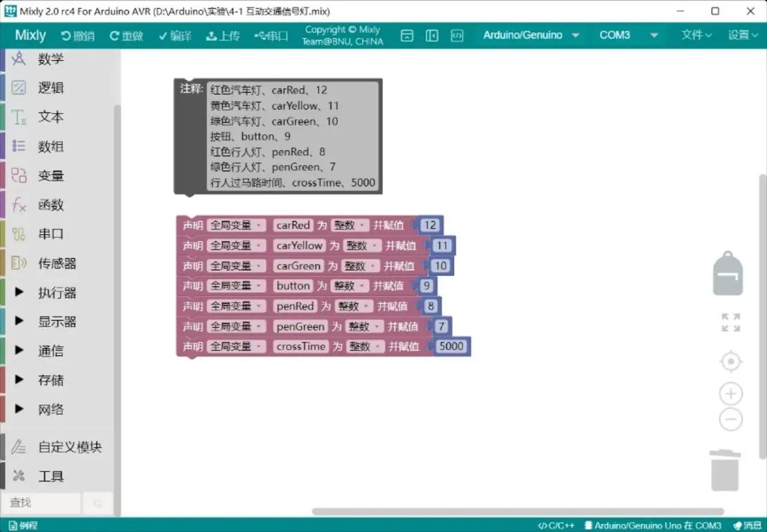
Task: Open the 例程 examples link
Action: click(23, 525)
